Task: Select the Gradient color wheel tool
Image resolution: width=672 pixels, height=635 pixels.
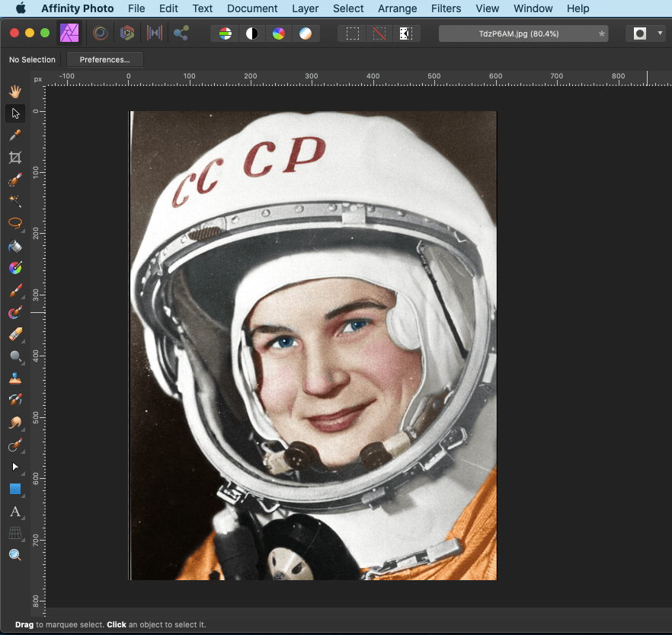Action: click(14, 268)
